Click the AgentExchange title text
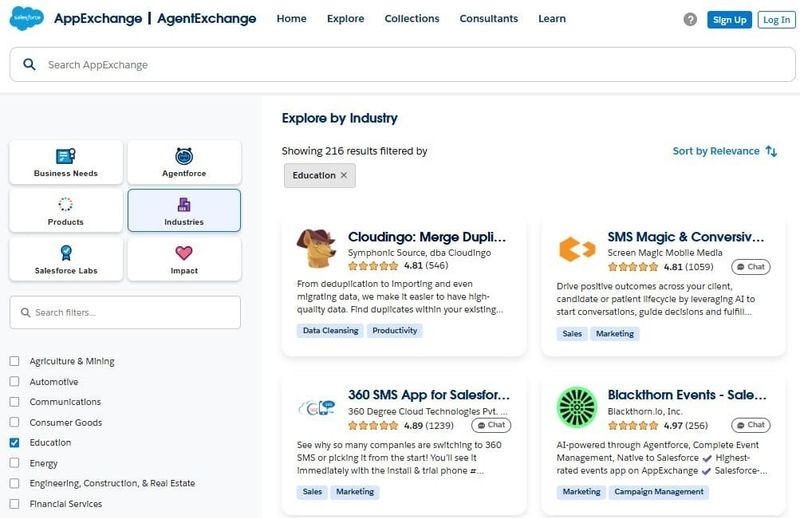800x518 pixels. [207, 19]
